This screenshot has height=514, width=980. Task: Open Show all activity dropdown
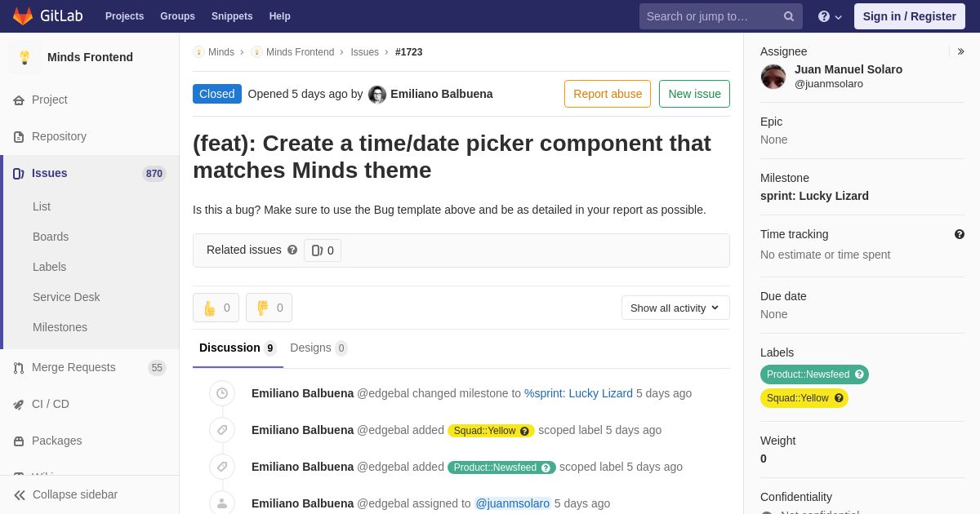675,308
